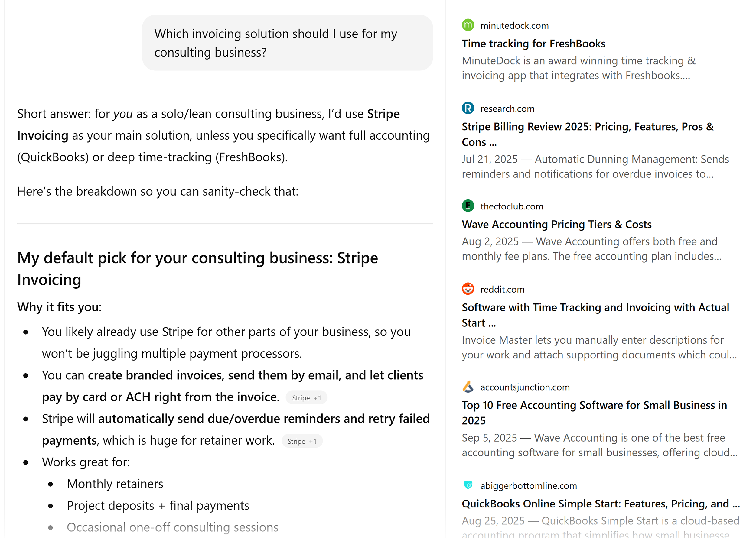The width and height of the screenshot is (756, 538).
Task: Click the thecfoclub.com favicon
Action: [x=468, y=206]
